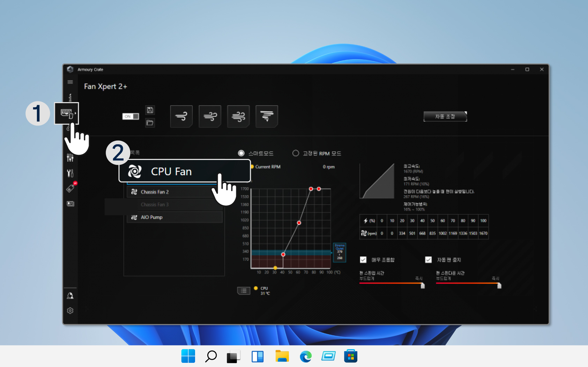Select CPU Fan in the fan list
This screenshot has width=588, height=367.
pos(171,171)
